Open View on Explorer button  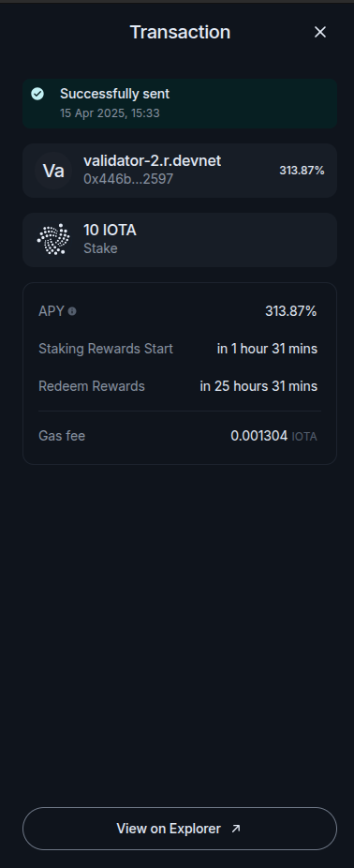tap(180, 829)
